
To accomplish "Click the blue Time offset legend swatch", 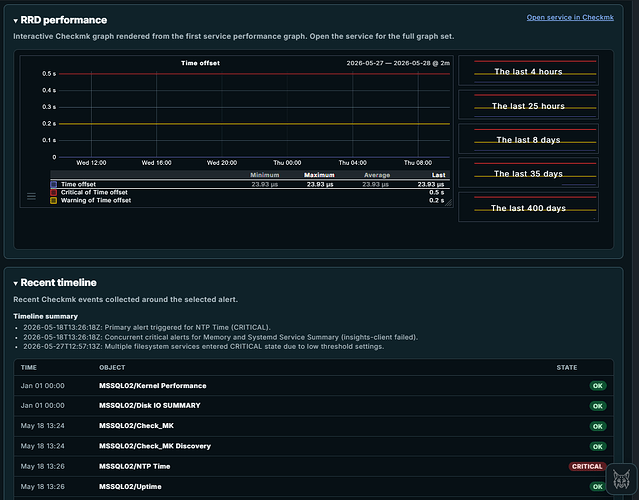I will coord(53,185).
